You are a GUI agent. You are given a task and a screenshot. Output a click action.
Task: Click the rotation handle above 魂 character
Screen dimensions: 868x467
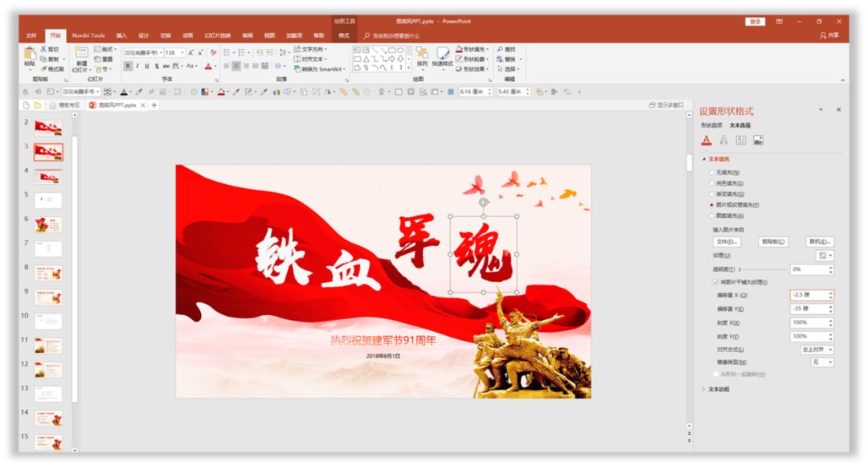[x=483, y=203]
